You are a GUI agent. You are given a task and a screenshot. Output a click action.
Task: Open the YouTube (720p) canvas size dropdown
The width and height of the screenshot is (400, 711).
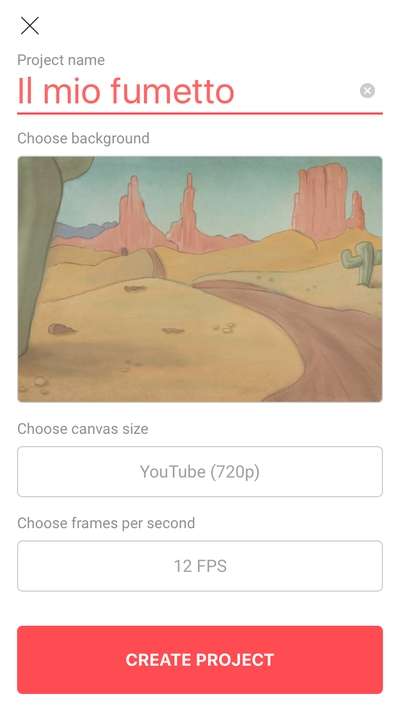[x=200, y=472]
